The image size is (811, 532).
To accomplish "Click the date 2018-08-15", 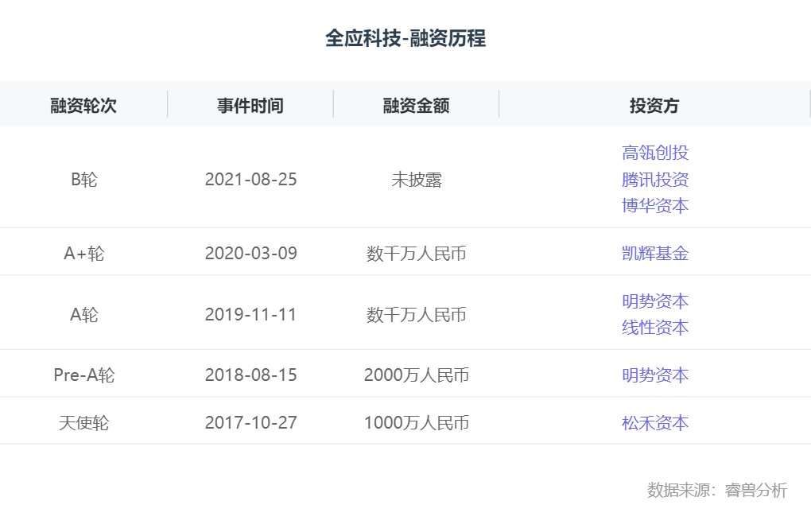I will point(250,375).
